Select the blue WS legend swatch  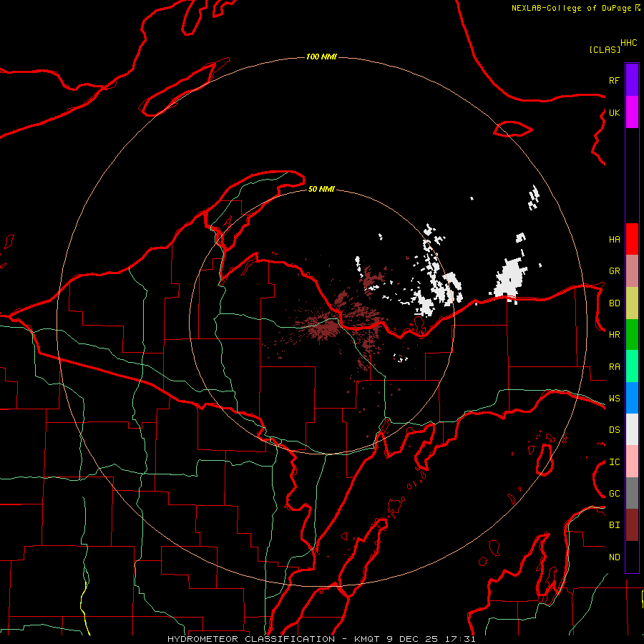(x=632, y=398)
